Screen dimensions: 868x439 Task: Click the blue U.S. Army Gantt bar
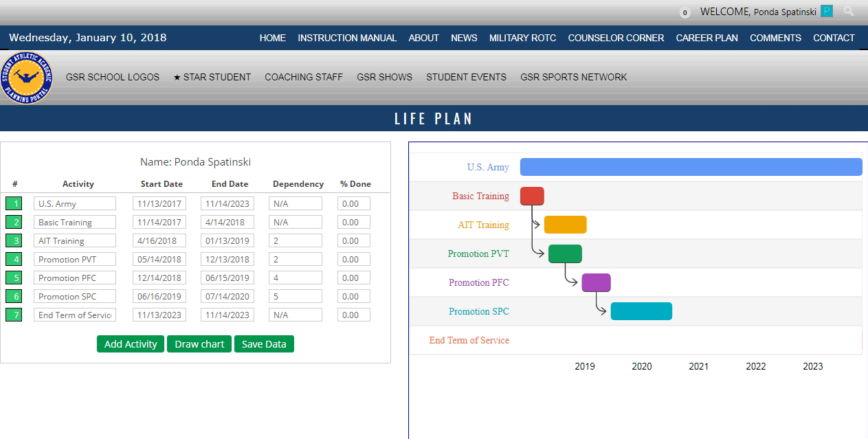point(691,167)
